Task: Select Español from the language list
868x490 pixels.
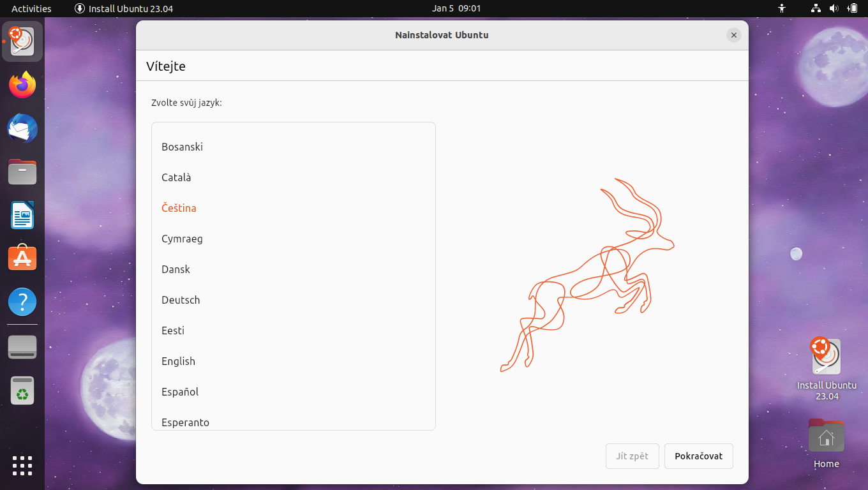Action: tap(294, 392)
